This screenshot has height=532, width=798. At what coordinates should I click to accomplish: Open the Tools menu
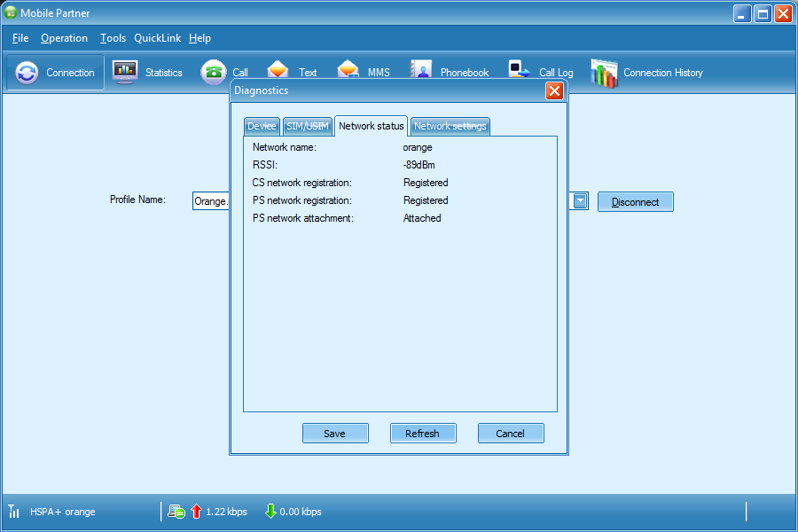(113, 38)
